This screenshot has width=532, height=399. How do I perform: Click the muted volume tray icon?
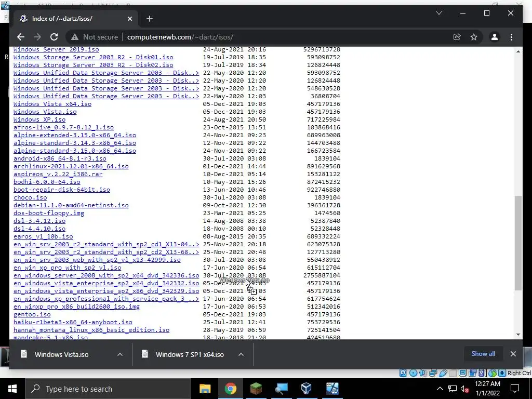click(465, 389)
